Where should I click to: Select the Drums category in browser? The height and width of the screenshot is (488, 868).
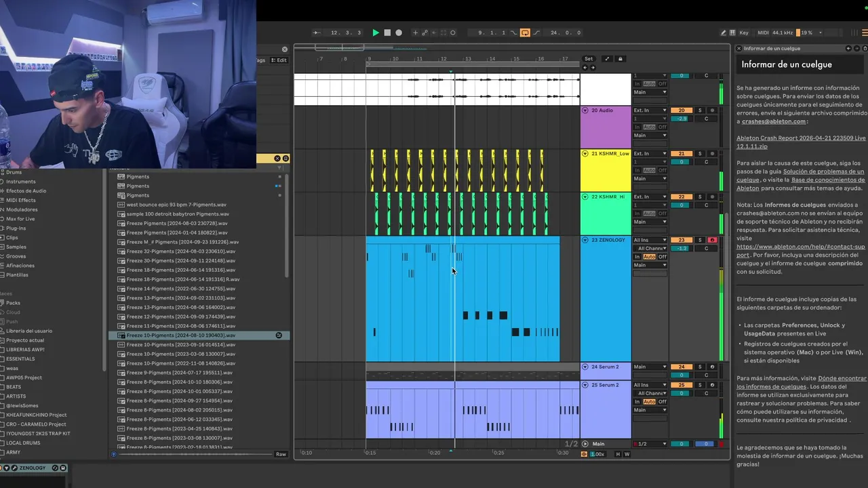pyautogui.click(x=14, y=172)
